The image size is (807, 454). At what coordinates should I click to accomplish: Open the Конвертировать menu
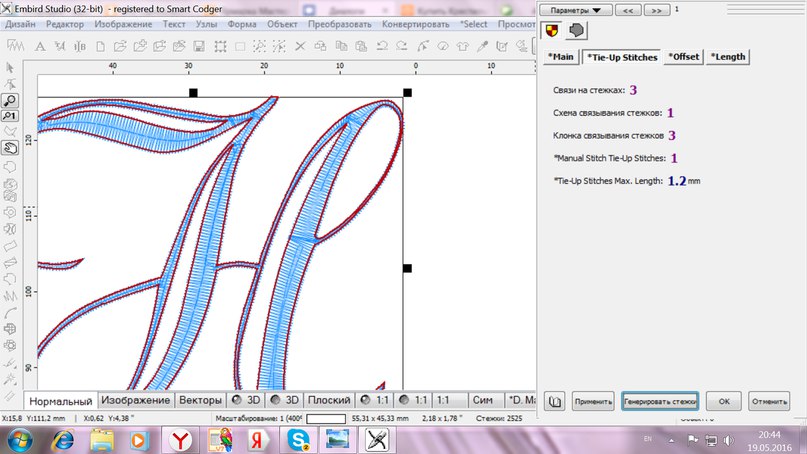point(416,22)
